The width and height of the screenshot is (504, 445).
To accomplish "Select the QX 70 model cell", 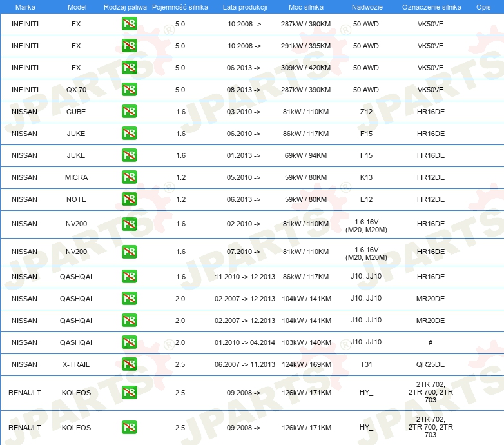I will point(76,90).
